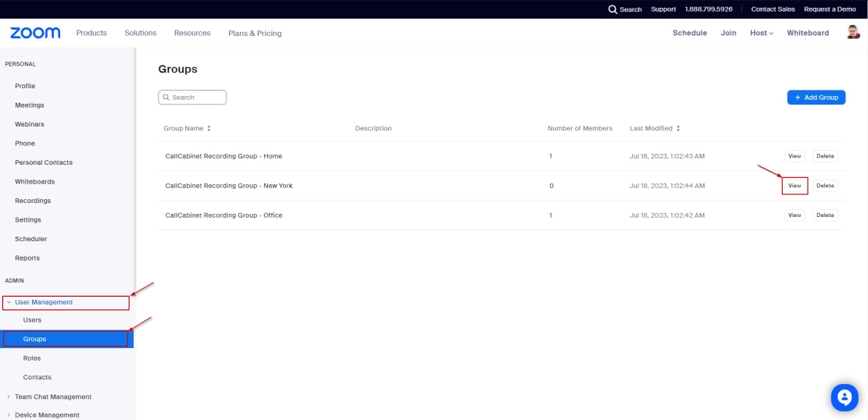Click the magnifier icon beside top Search
This screenshot has width=868, height=420.
(613, 9)
